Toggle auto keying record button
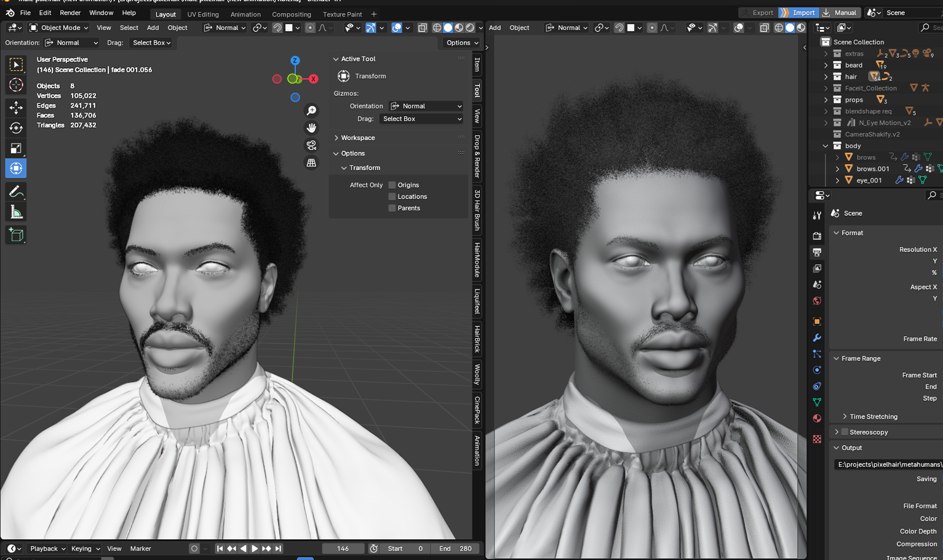 pos(194,549)
